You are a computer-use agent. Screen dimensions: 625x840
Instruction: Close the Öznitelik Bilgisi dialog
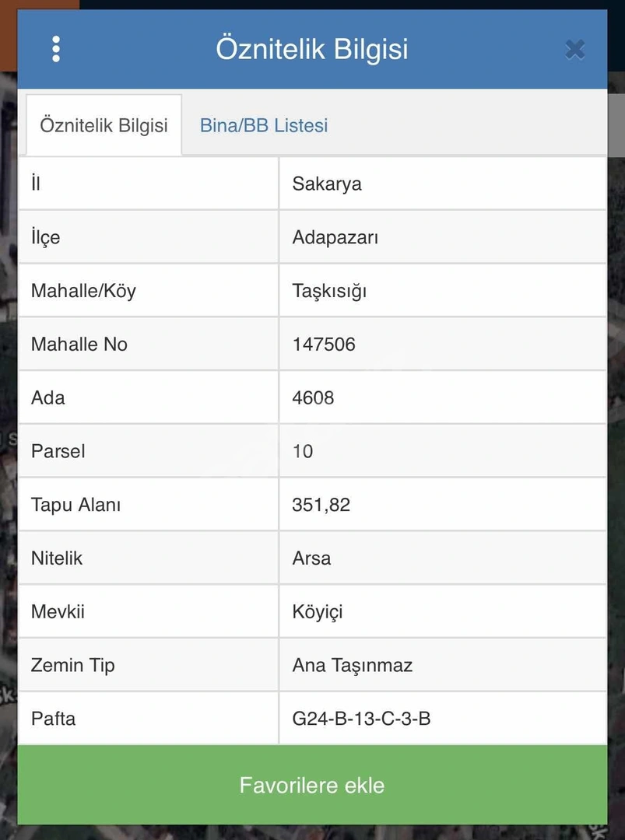click(x=575, y=50)
